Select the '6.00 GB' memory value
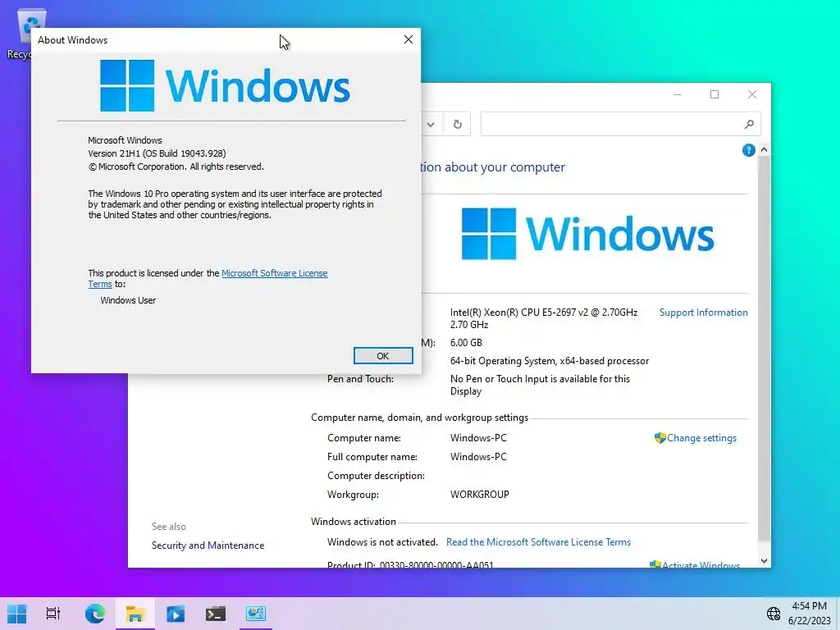The image size is (840, 630). pyautogui.click(x=466, y=343)
